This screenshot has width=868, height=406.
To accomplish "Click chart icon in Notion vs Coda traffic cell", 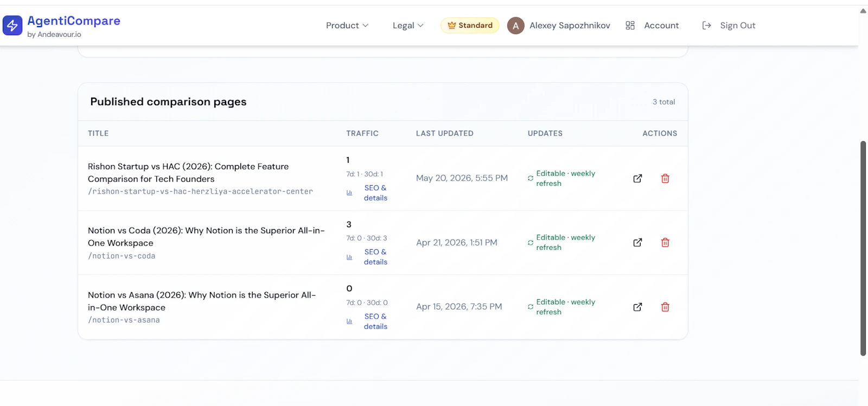I will (349, 257).
